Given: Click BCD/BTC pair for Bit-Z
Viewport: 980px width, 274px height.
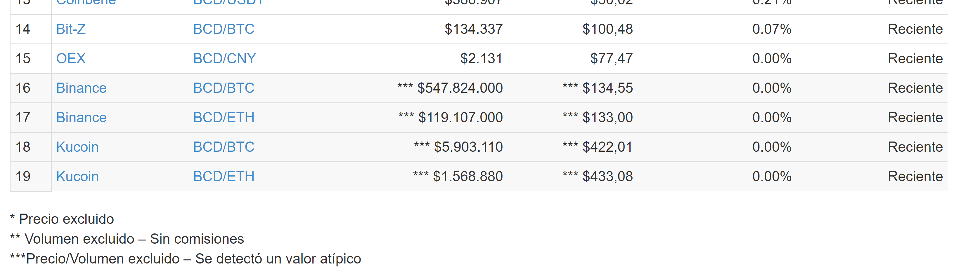Looking at the screenshot, I should click(x=223, y=29).
